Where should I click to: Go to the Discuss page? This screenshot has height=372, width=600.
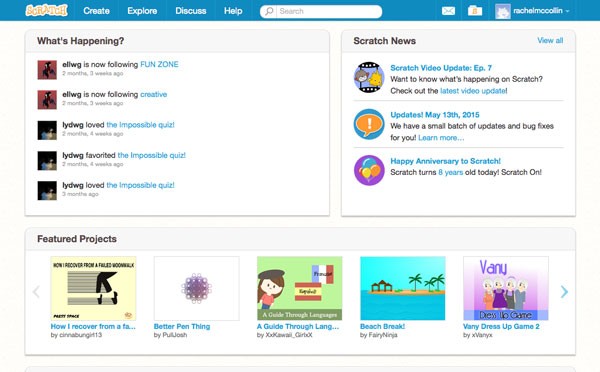191,11
